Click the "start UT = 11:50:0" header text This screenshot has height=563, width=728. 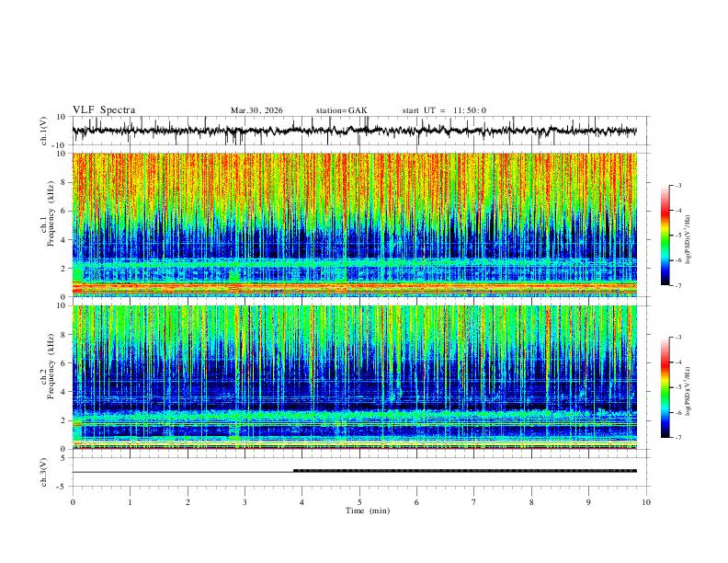click(x=444, y=110)
